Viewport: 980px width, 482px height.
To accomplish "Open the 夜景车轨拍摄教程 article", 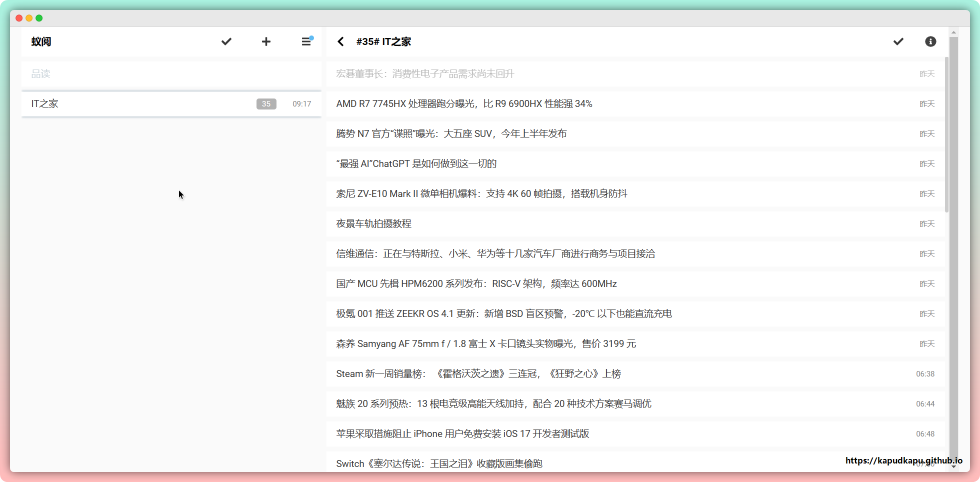I will pyautogui.click(x=373, y=224).
